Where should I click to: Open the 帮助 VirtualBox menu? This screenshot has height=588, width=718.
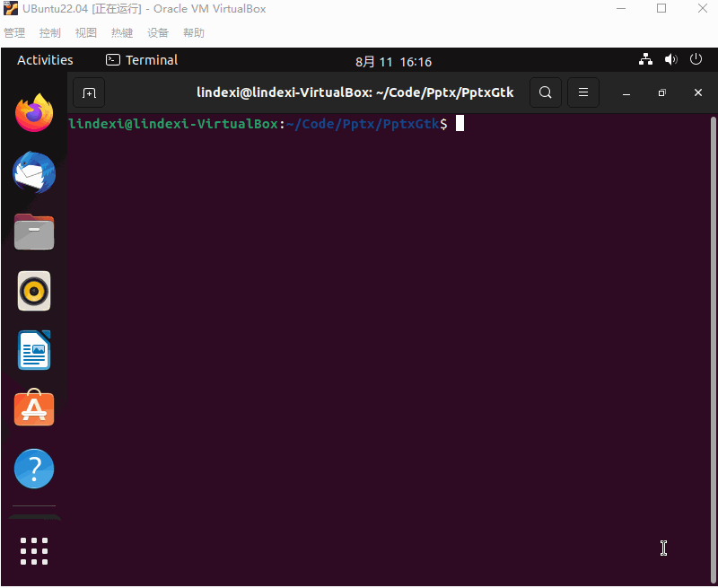[194, 33]
